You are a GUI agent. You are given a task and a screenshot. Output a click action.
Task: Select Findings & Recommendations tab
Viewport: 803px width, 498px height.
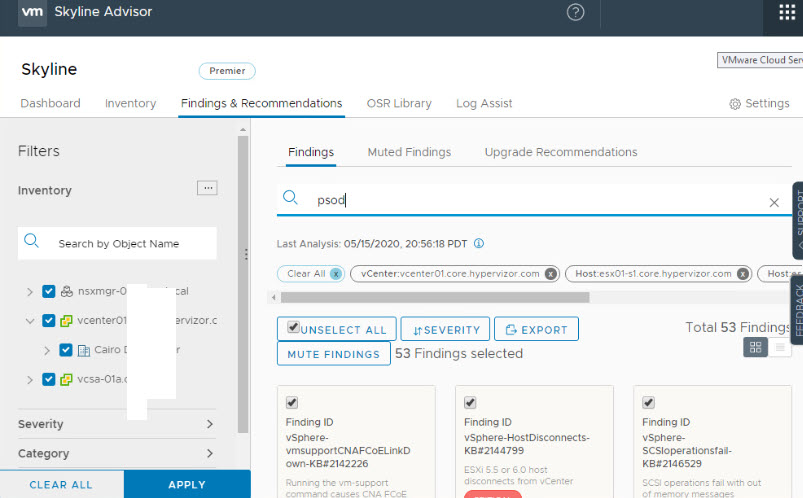[x=261, y=103]
